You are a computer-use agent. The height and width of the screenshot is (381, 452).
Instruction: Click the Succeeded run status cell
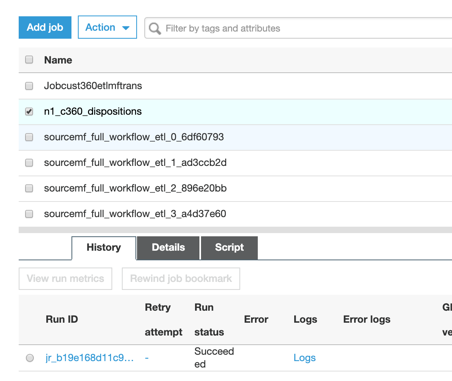(214, 358)
